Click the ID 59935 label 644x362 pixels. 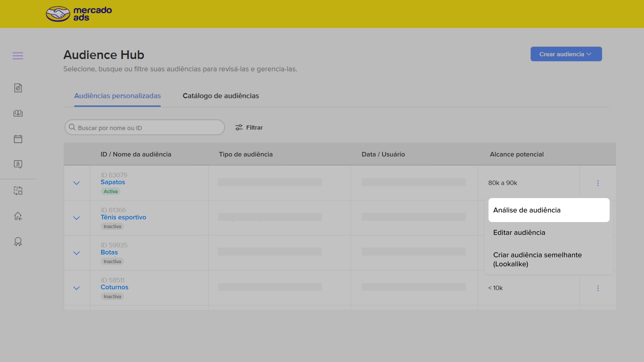pos(114,245)
